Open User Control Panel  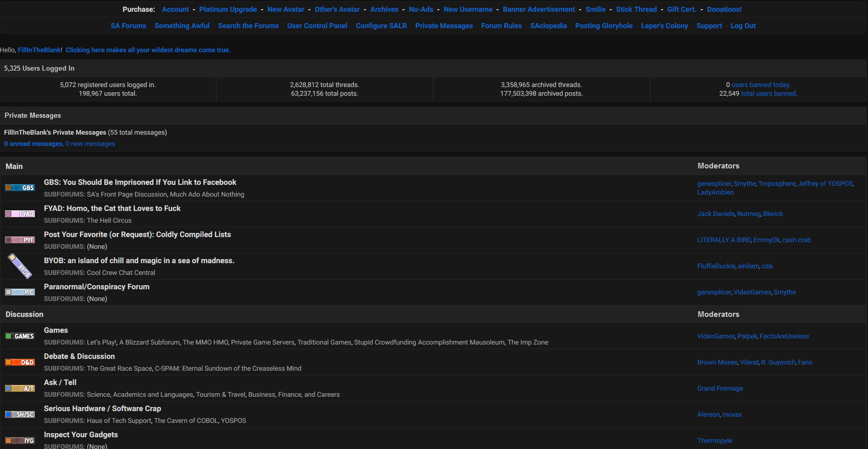tap(317, 26)
